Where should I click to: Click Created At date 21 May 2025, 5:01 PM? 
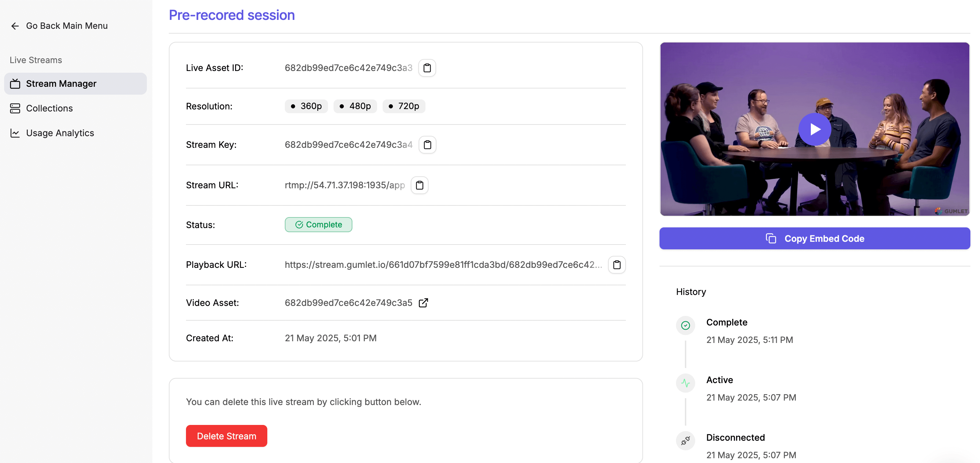tap(330, 338)
